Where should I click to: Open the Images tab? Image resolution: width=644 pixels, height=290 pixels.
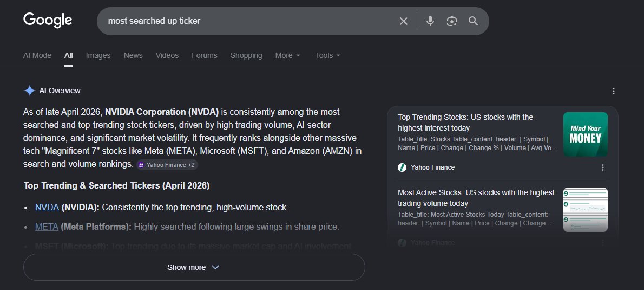coord(98,55)
